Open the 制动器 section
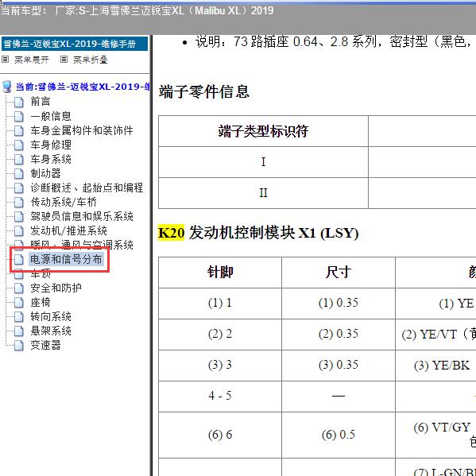This screenshot has height=476, width=476. coord(45,173)
